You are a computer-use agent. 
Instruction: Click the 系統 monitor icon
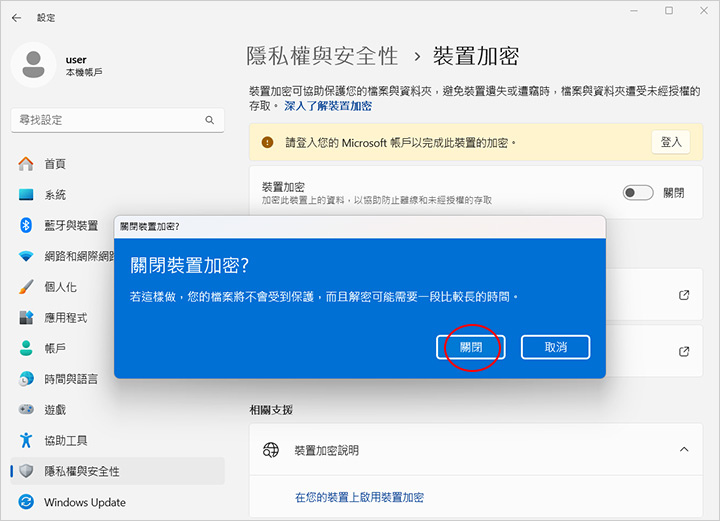26,195
